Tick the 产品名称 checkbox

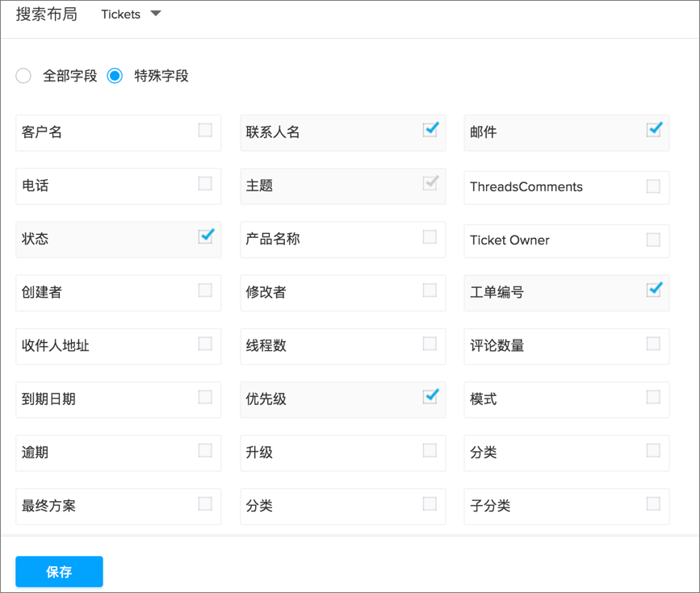click(430, 237)
